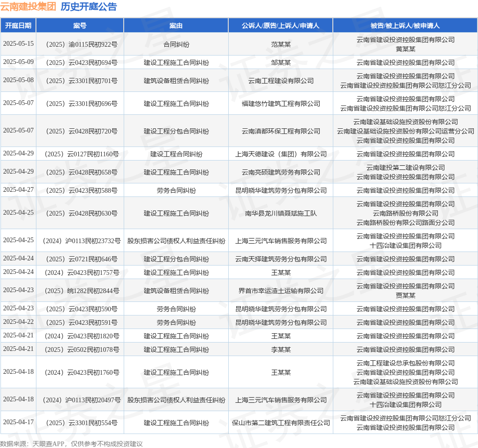478x448 pixels.
Task: Click plaintiff 云南滇都环保工程有限公司
Action: coord(281,131)
